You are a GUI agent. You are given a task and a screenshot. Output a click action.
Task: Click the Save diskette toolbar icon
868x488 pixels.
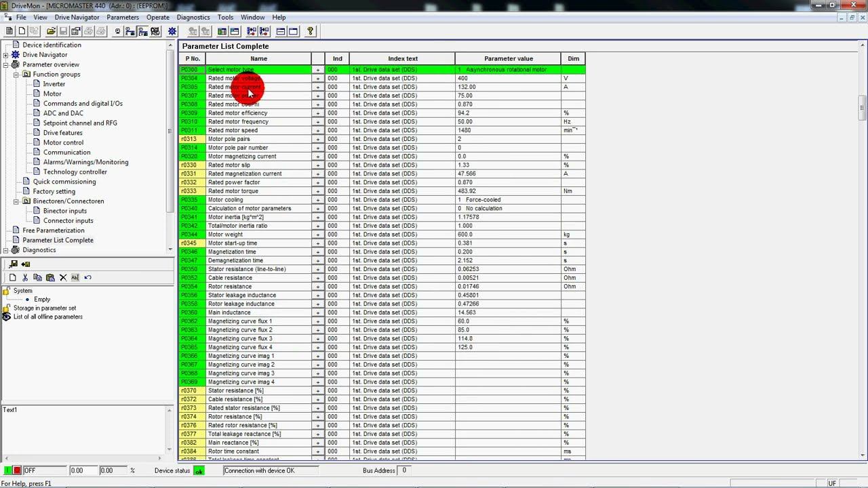coord(63,31)
